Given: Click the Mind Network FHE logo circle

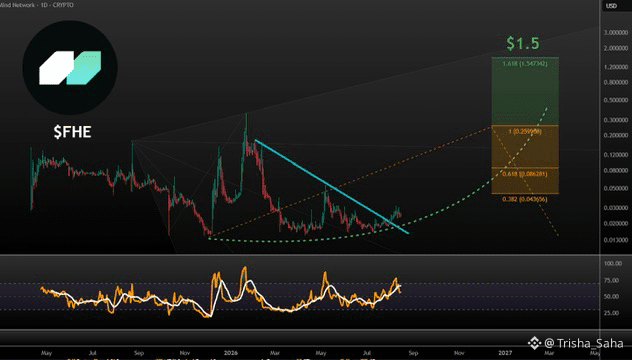Looking at the screenshot, I should pyautogui.click(x=70, y=68).
